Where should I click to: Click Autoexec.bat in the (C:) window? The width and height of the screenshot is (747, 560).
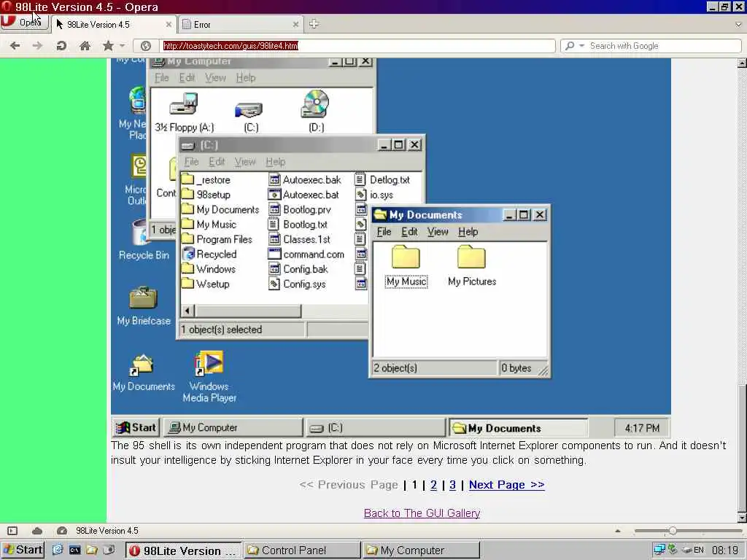[304, 195]
